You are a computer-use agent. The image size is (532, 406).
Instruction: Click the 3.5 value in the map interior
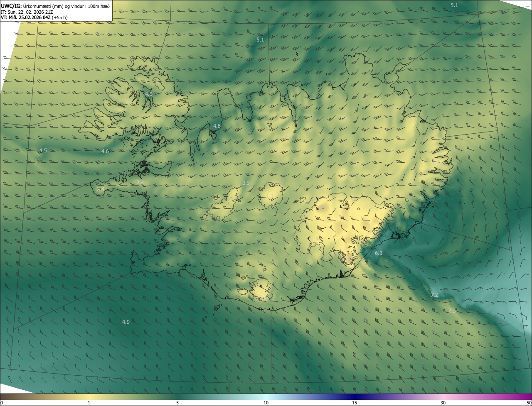click(x=246, y=183)
